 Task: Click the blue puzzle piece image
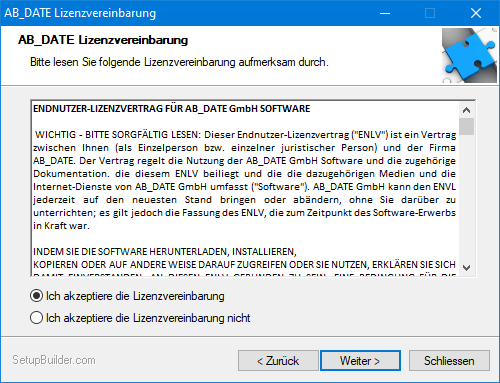[469, 55]
